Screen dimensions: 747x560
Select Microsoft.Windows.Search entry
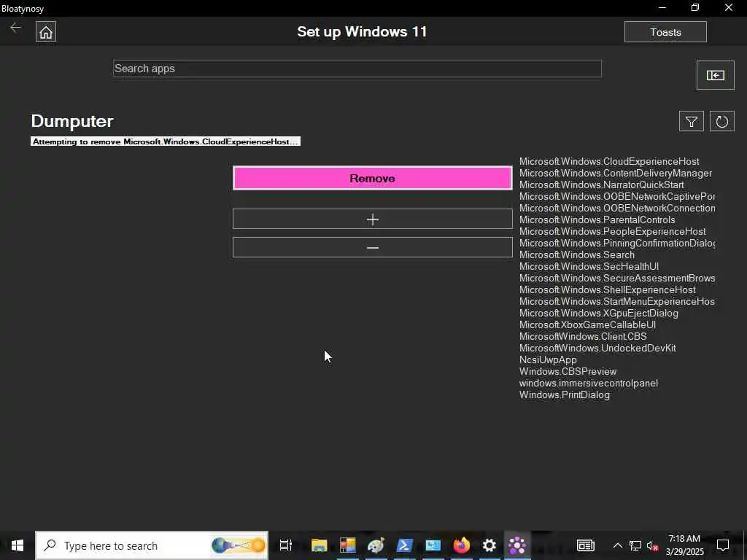tap(576, 254)
